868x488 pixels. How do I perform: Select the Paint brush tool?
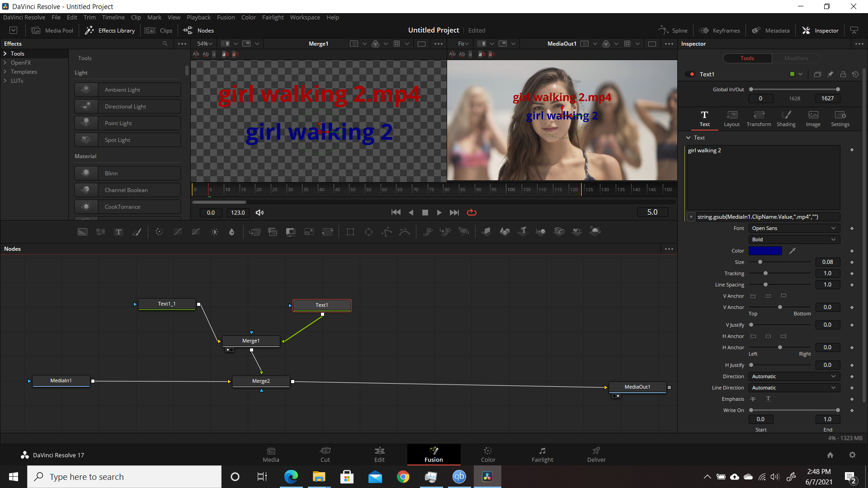137,232
